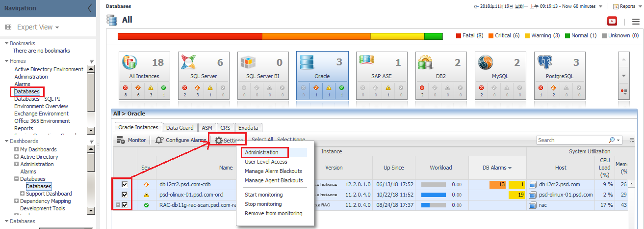Select the PostgreSQL elephant tile icon
This screenshot has width=644, height=229.
click(545, 63)
